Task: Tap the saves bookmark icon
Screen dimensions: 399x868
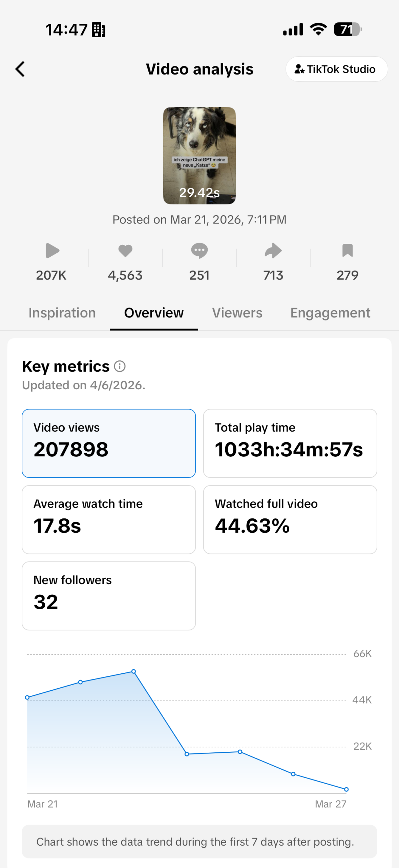Action: [x=347, y=251]
